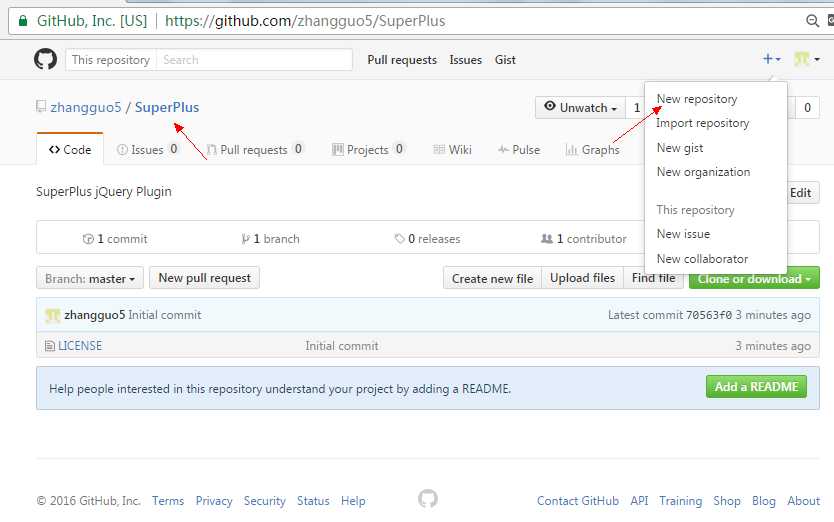834x522 pixels.
Task: Open footer Shop link
Action: point(727,501)
